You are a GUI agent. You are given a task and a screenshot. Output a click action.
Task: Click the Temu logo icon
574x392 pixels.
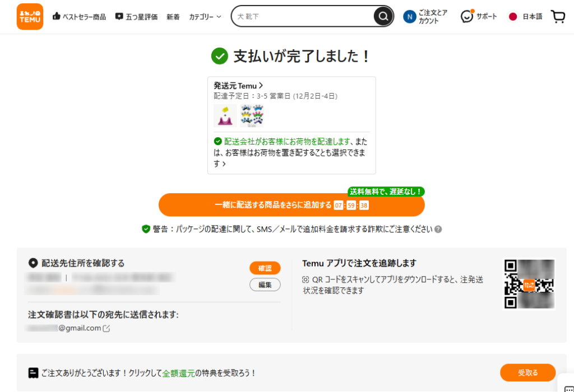30,17
